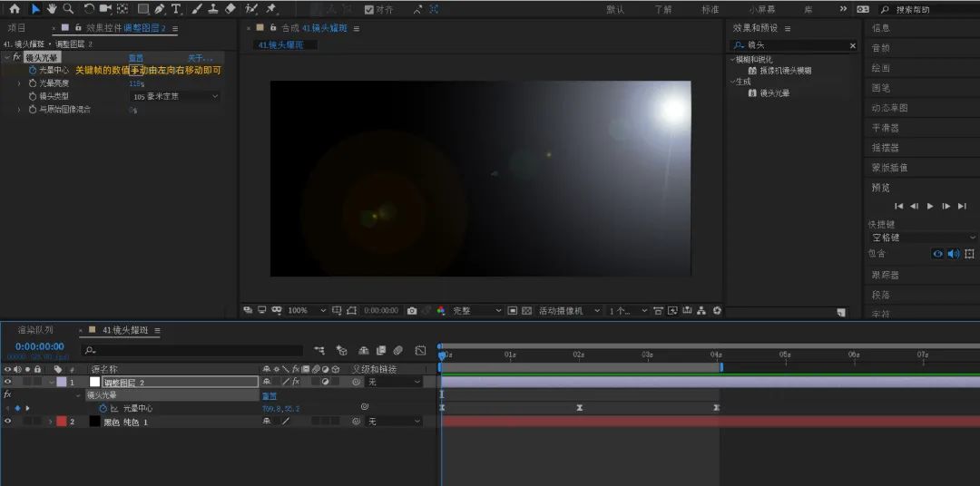Click the snapshot camera icon in viewer
The height and width of the screenshot is (486, 980).
[x=412, y=310]
